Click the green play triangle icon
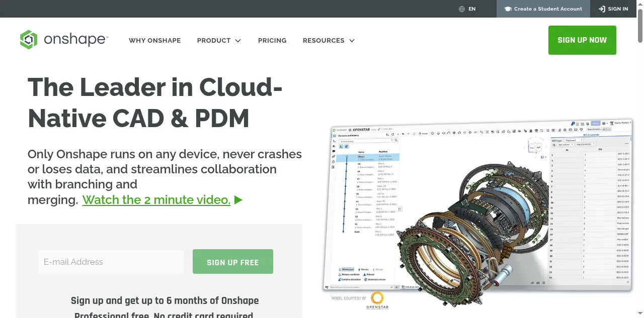 click(238, 200)
